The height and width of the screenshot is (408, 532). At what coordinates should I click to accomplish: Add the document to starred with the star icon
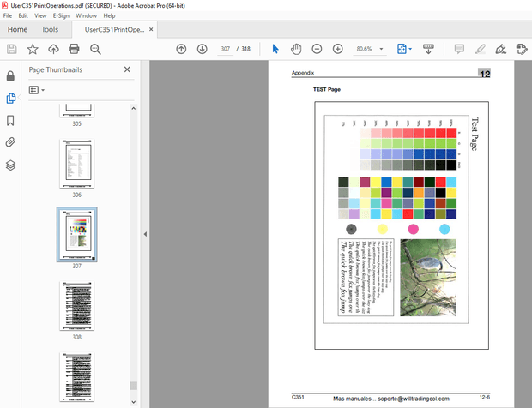pos(33,49)
